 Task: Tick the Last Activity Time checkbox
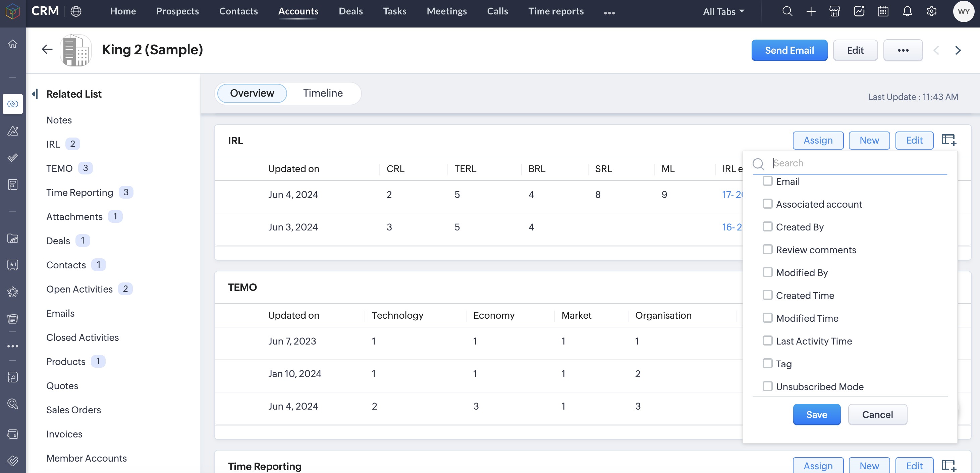click(x=767, y=340)
